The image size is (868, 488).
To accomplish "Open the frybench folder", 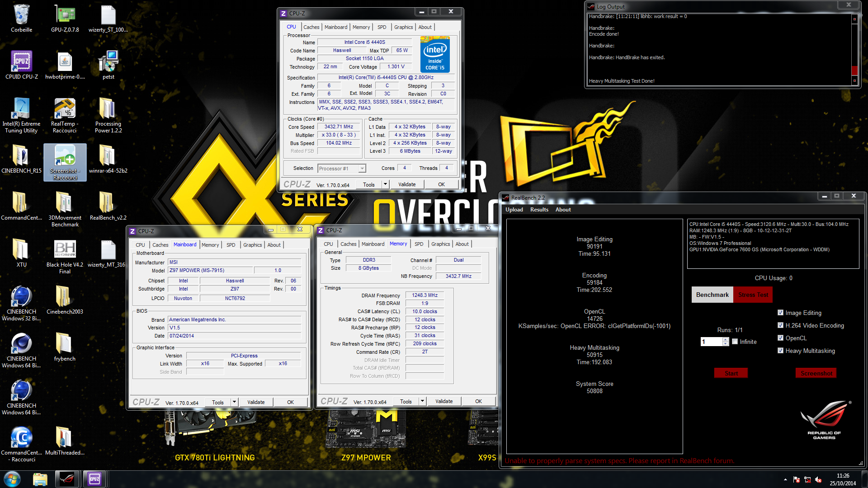I will point(65,347).
